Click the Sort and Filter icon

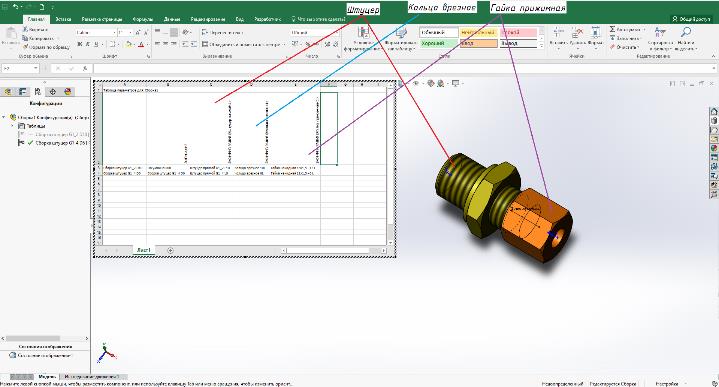click(x=660, y=33)
